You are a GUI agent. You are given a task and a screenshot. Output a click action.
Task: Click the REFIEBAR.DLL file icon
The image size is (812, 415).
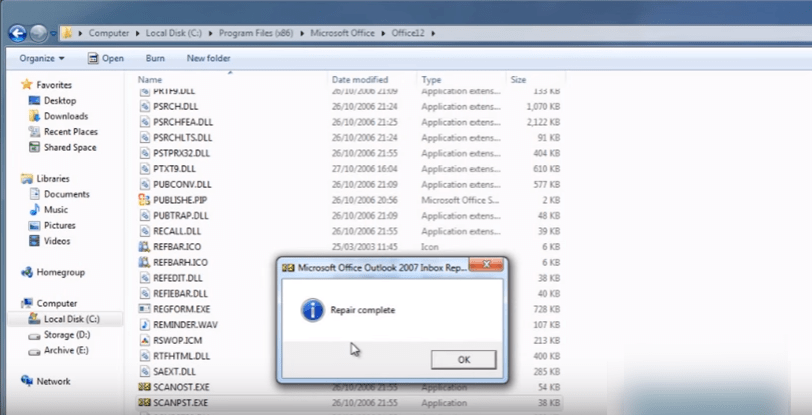[145, 293]
